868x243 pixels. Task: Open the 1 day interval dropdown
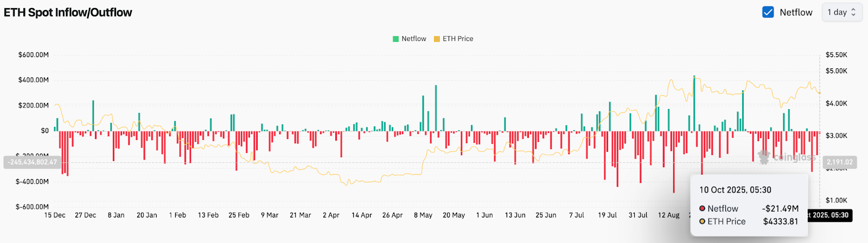pyautogui.click(x=841, y=12)
